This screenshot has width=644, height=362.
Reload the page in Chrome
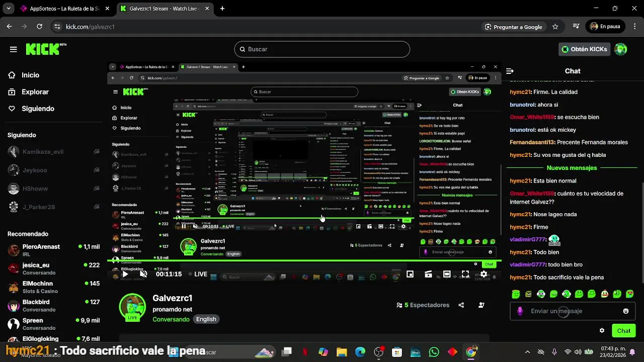pos(39,27)
